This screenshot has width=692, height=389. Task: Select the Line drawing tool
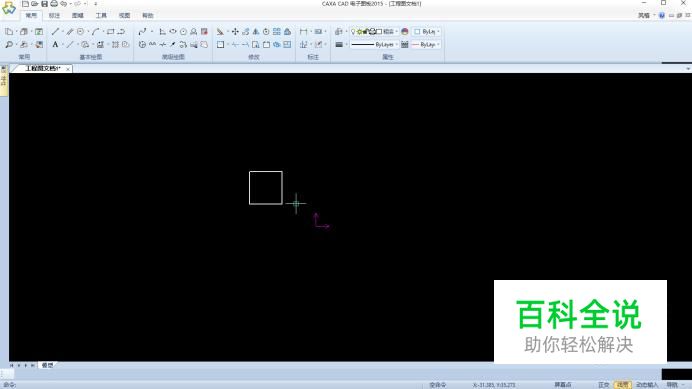[55, 31]
